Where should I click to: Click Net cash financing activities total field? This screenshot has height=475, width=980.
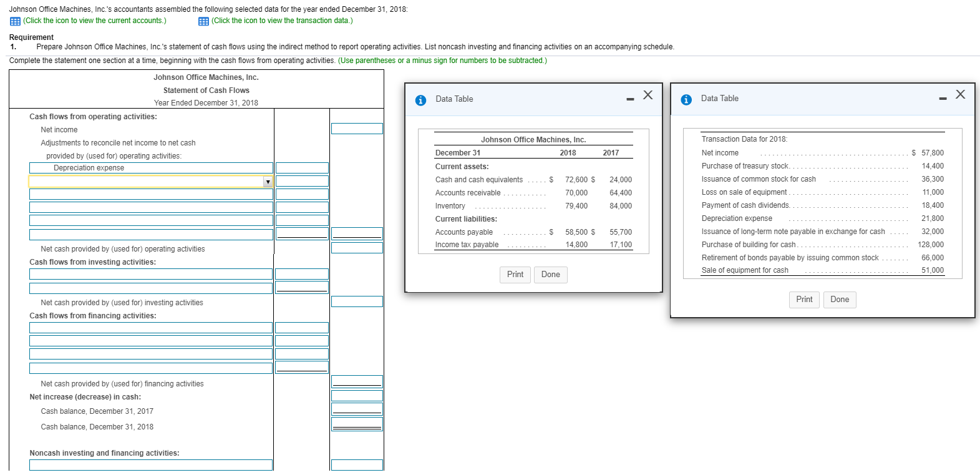click(357, 381)
